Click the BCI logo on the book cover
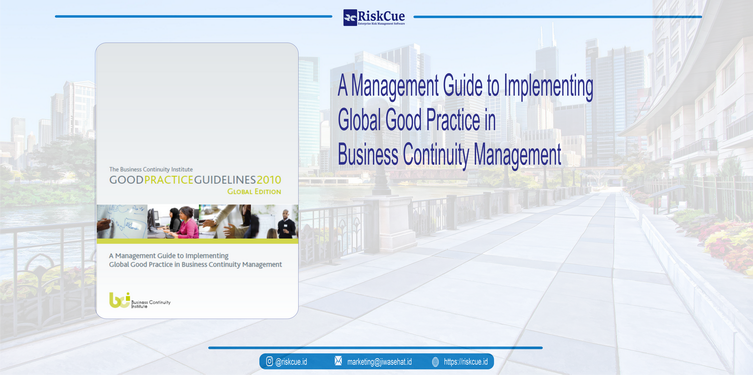Image resolution: width=753 pixels, height=375 pixels. point(140,300)
